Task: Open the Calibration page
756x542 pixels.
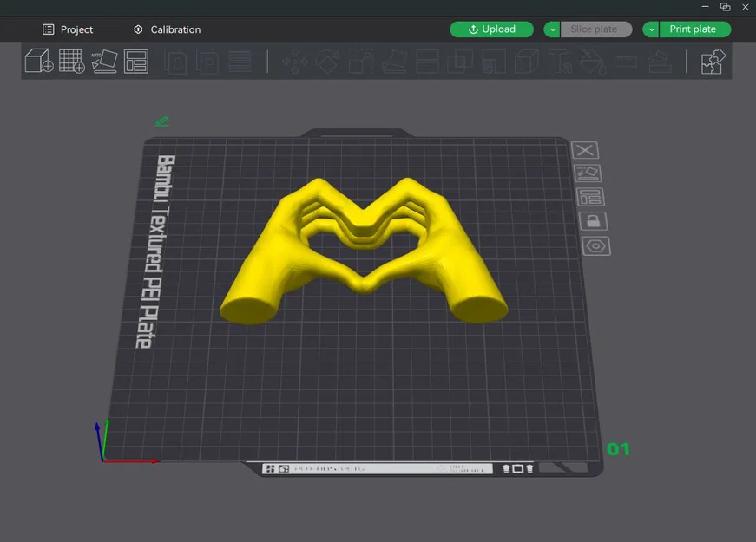Action: pos(166,29)
